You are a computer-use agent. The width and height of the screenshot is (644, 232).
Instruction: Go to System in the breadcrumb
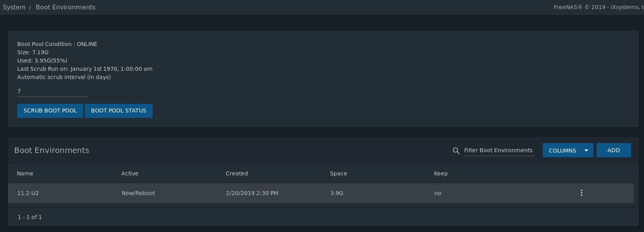pyautogui.click(x=14, y=7)
